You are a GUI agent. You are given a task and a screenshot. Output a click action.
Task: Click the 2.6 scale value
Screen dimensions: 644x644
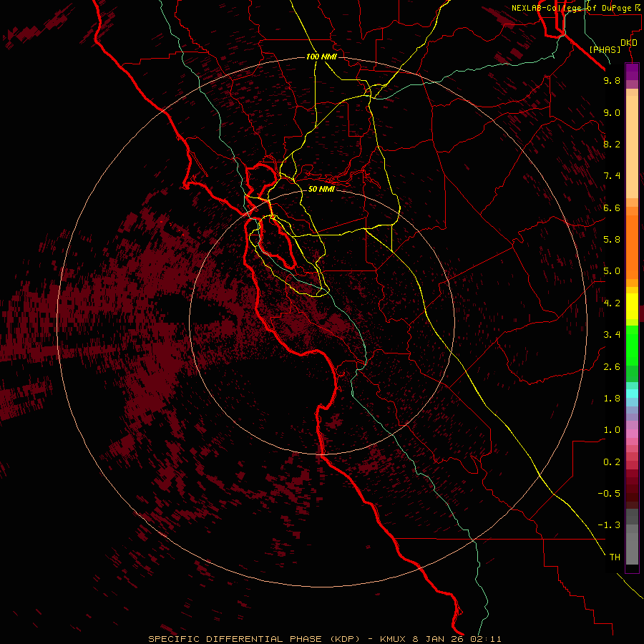[x=612, y=367]
